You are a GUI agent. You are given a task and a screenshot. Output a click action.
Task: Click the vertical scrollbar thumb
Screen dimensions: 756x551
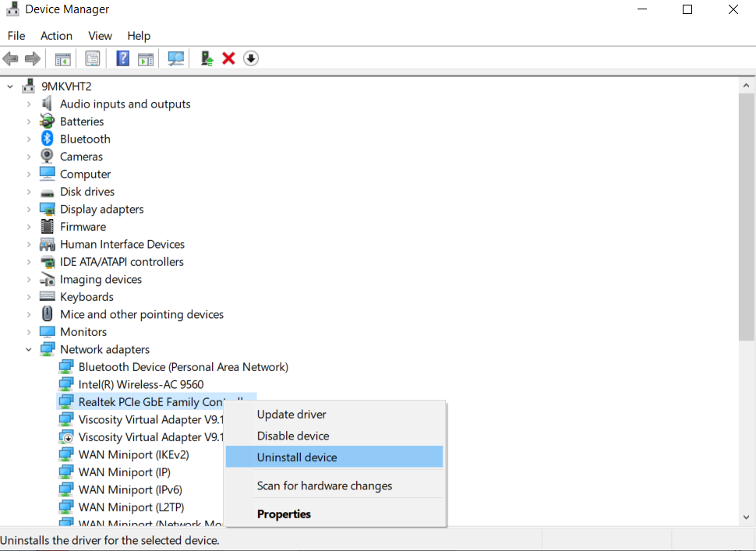[747, 217]
